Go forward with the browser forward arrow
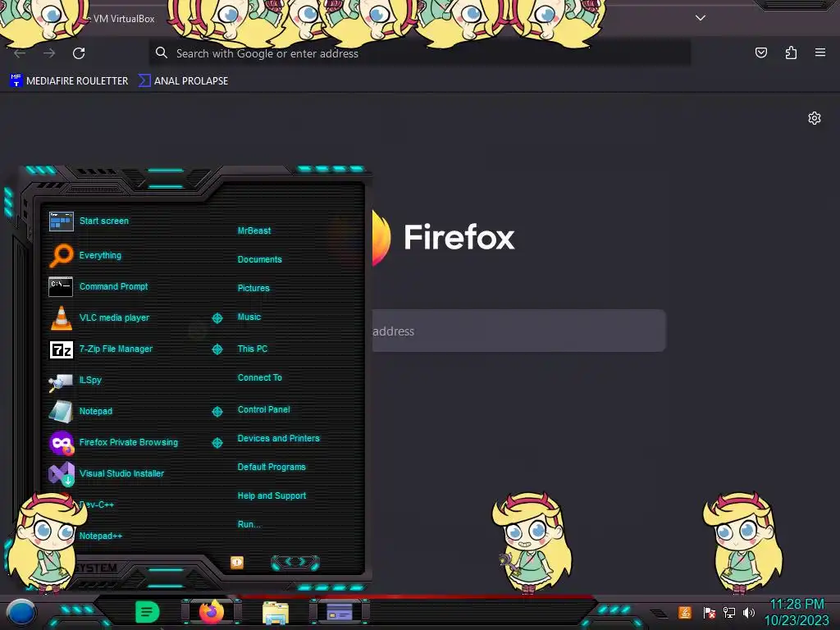Viewport: 840px width, 630px height. click(x=49, y=53)
